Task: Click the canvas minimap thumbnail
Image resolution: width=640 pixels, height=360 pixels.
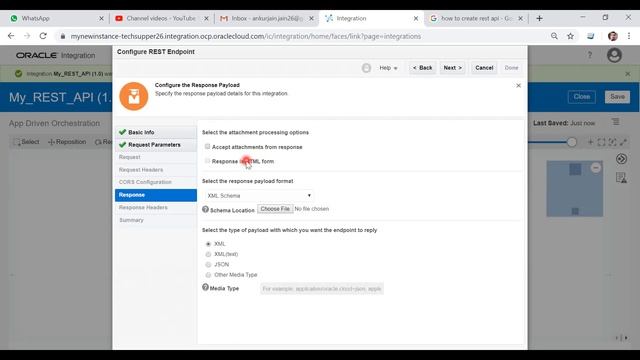Action: tap(575, 189)
